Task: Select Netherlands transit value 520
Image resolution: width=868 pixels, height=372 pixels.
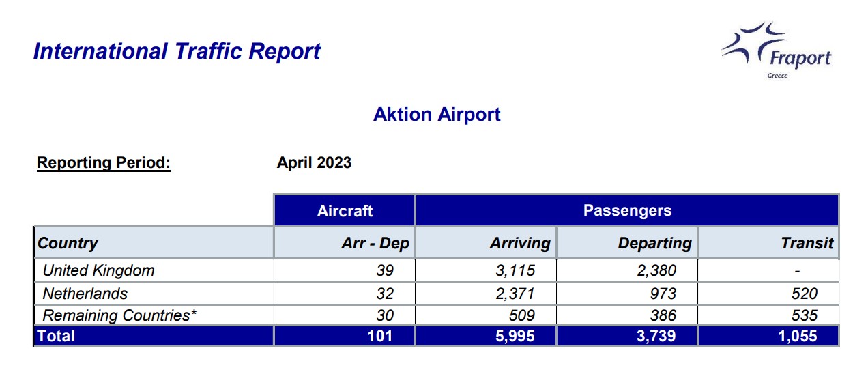Action: pyautogui.click(x=805, y=294)
